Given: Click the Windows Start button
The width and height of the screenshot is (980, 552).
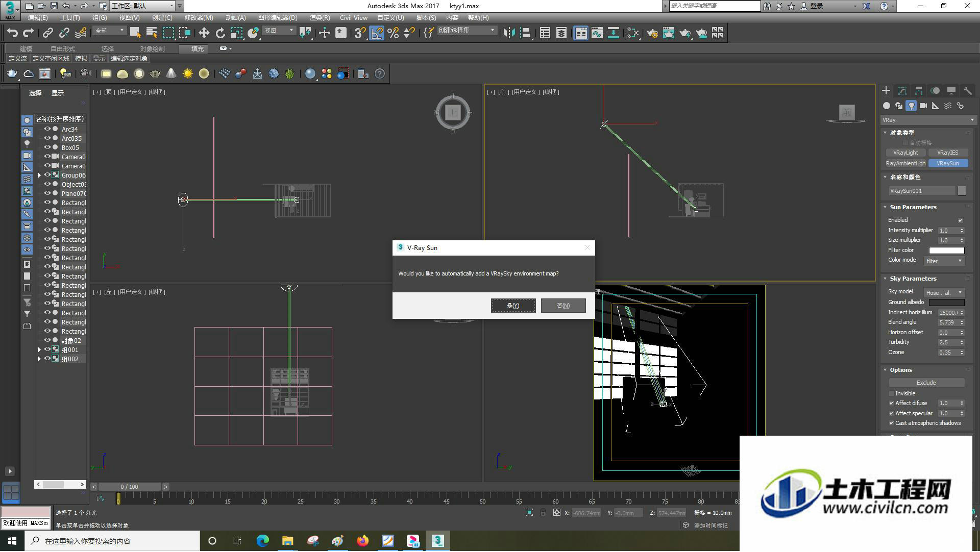Looking at the screenshot, I should pyautogui.click(x=12, y=541).
